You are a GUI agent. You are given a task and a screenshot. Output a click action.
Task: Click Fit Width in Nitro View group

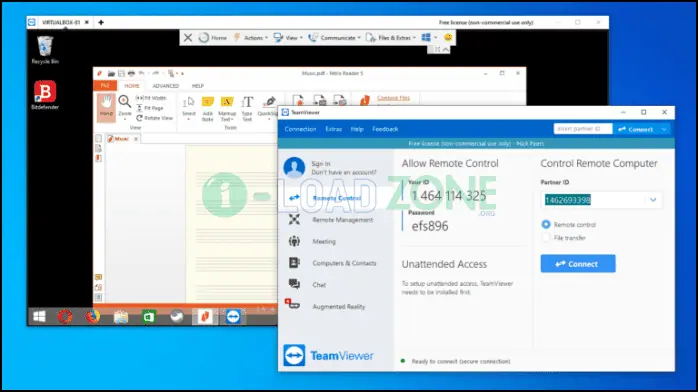point(151,98)
